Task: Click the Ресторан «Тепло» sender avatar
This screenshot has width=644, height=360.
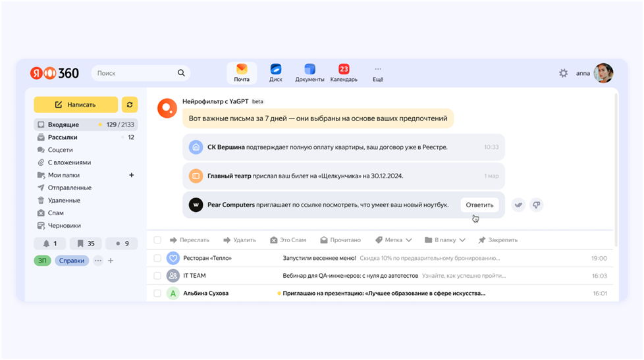Action: [x=173, y=258]
